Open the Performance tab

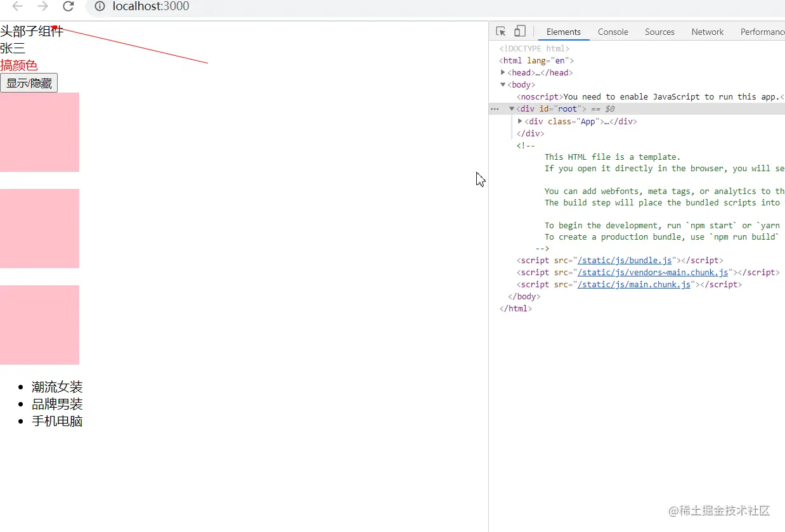click(x=762, y=32)
